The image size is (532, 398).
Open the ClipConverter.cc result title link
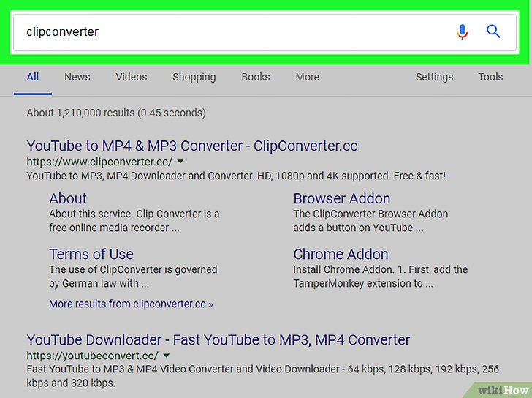(x=192, y=146)
